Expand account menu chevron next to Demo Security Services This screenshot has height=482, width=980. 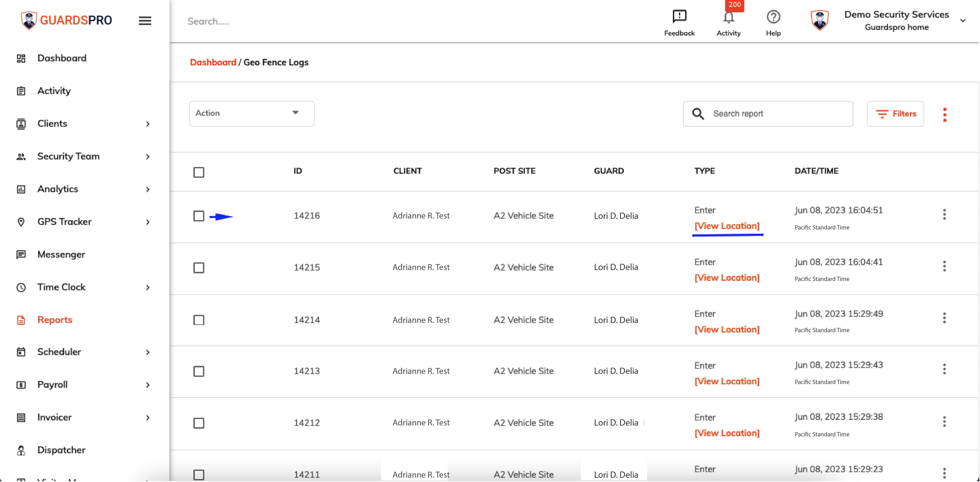point(963,21)
